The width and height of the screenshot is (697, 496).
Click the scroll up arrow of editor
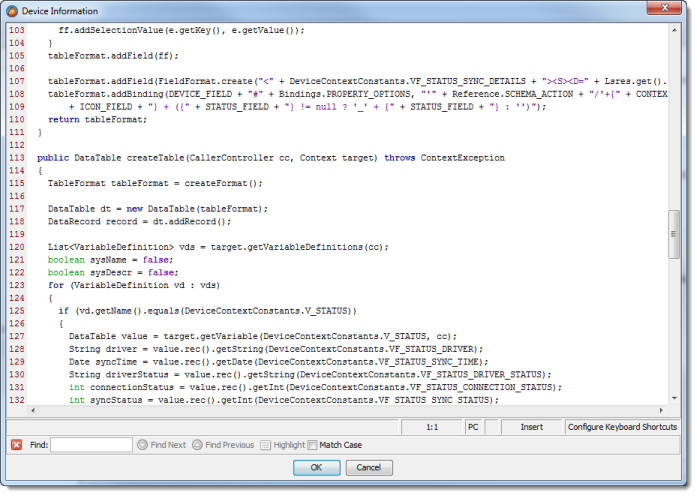pyautogui.click(x=674, y=32)
